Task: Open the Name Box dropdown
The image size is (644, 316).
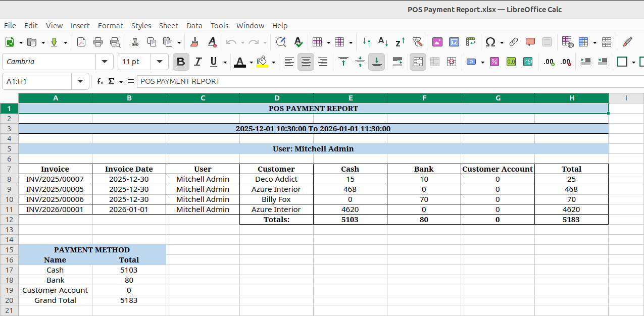Action: (80, 81)
